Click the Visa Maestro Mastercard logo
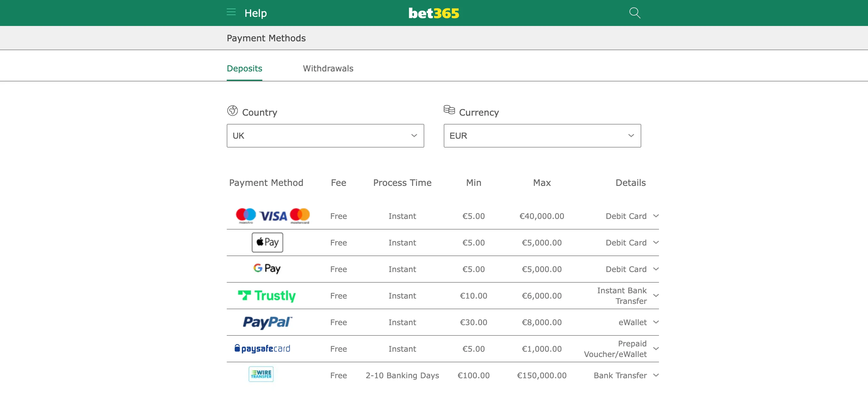Image resolution: width=868 pixels, height=416 pixels. (x=273, y=216)
